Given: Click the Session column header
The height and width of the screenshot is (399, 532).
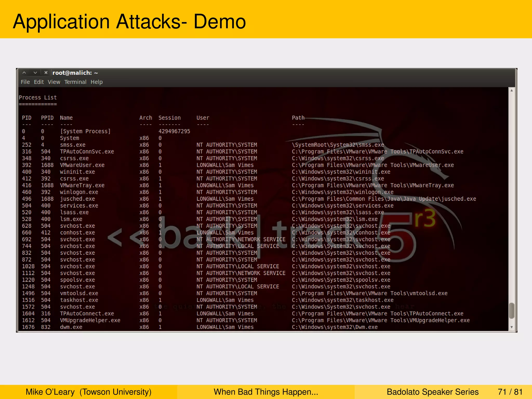Looking at the screenshot, I should point(169,118).
